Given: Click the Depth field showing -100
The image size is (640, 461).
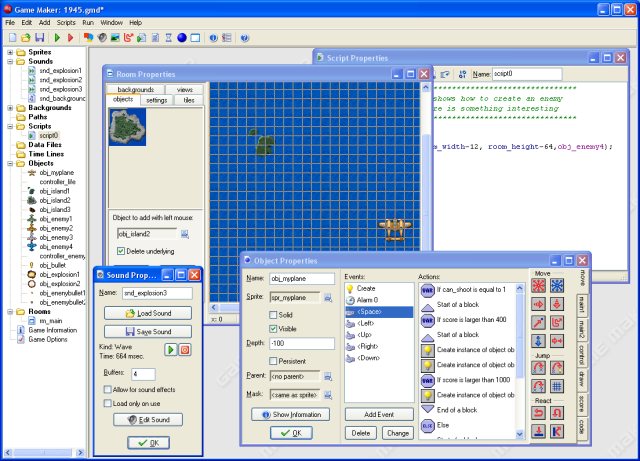Looking at the screenshot, I should pyautogui.click(x=302, y=343).
